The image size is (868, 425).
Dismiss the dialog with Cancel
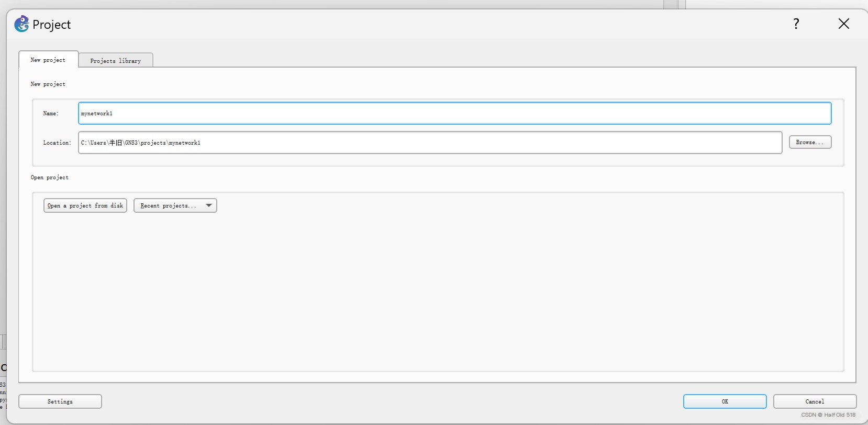[815, 401]
